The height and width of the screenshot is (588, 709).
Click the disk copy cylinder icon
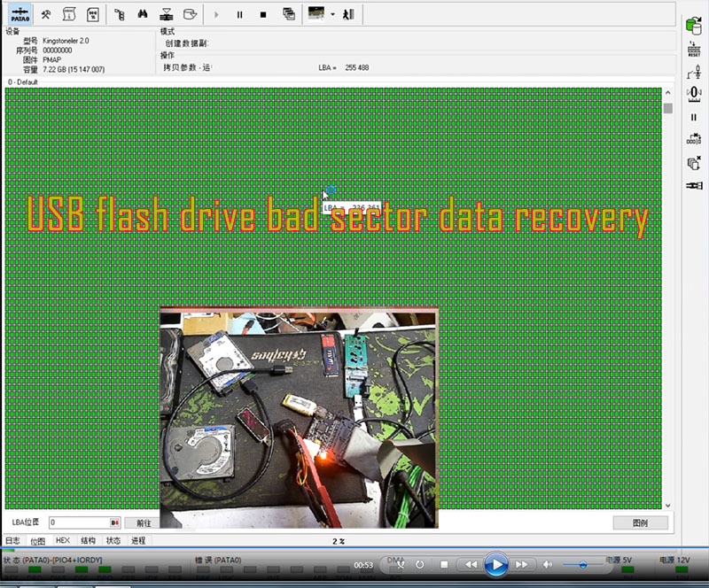coord(190,14)
